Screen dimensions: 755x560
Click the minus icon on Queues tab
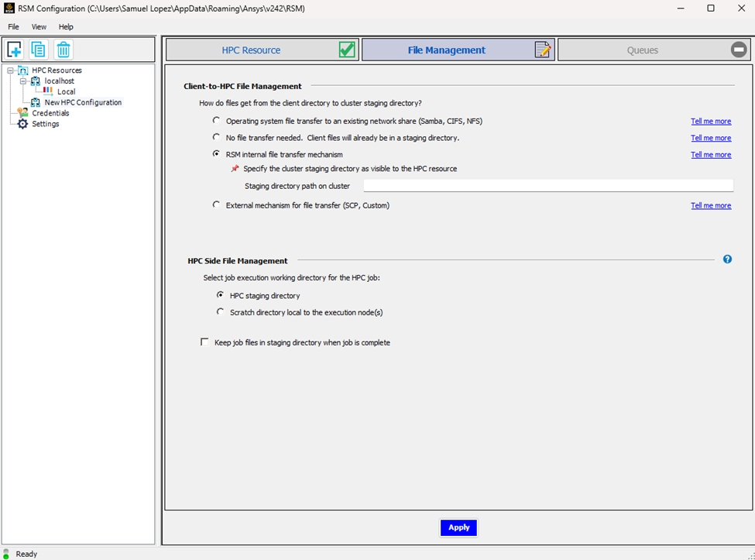click(738, 50)
